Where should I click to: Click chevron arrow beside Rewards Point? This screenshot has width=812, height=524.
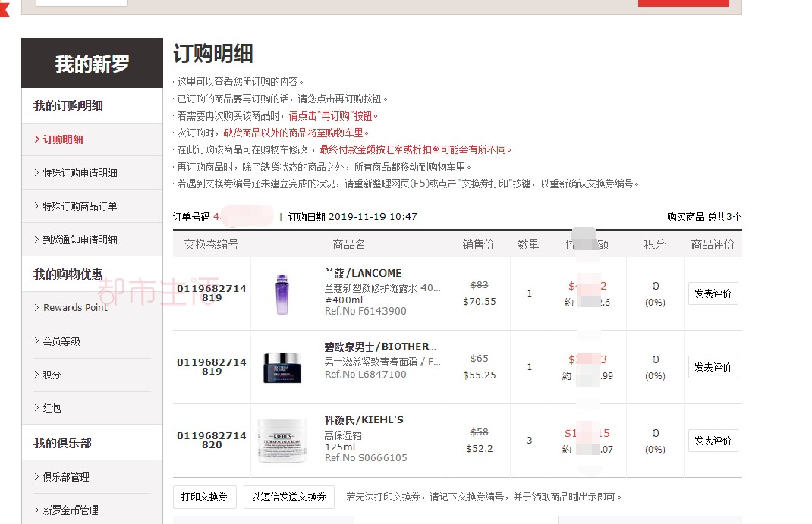point(36,307)
